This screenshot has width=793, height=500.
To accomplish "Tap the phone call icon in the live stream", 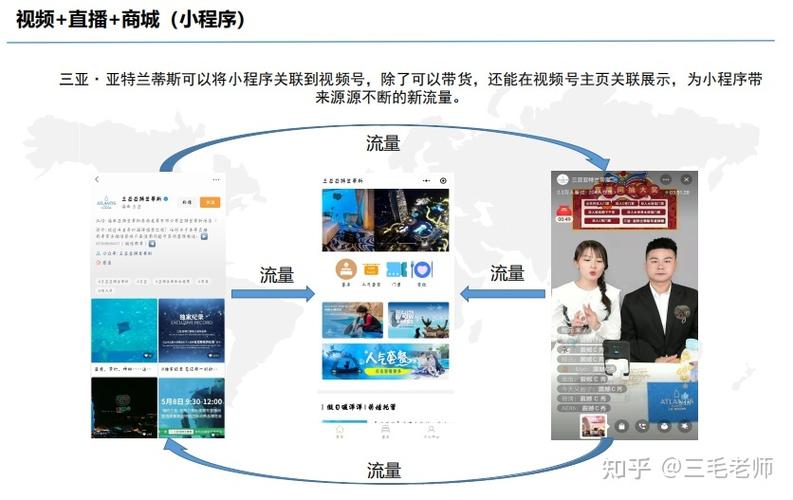I will point(642,426).
